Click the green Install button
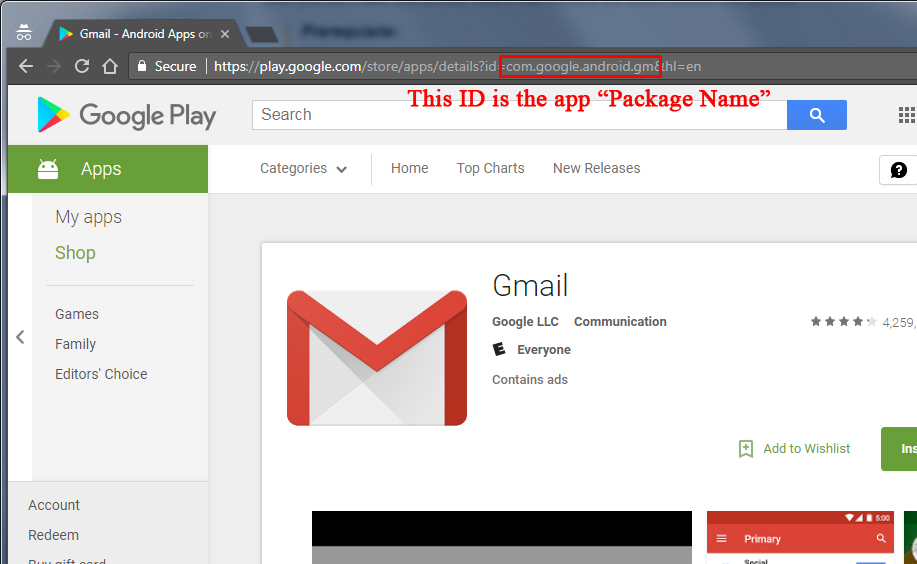The height and width of the screenshot is (564, 917). tap(899, 449)
